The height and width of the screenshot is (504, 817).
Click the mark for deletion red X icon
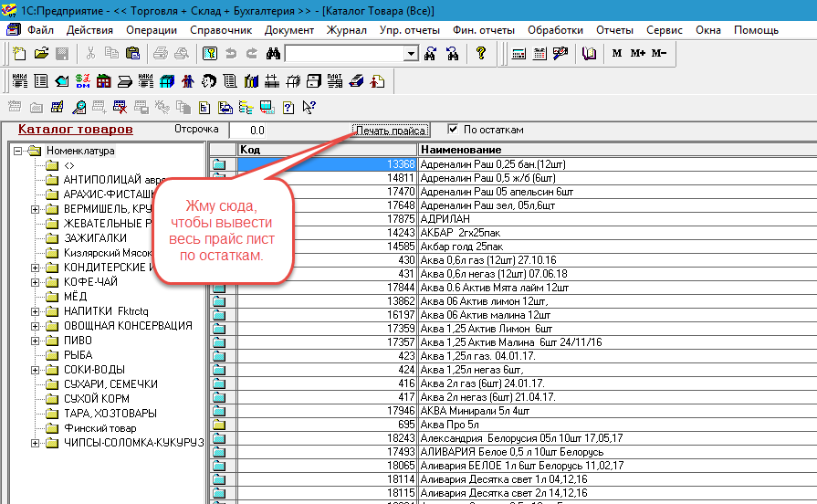coord(120,108)
